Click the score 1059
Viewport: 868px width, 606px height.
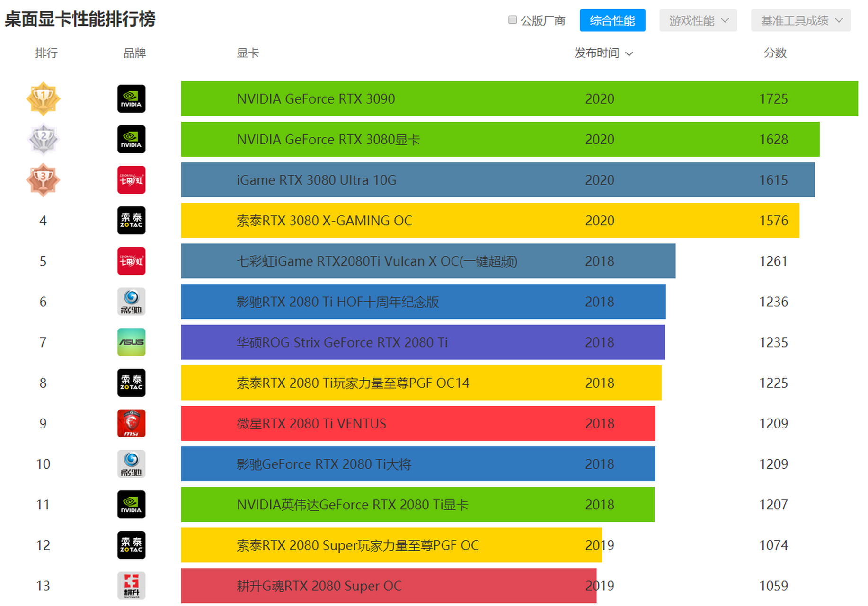(x=773, y=586)
